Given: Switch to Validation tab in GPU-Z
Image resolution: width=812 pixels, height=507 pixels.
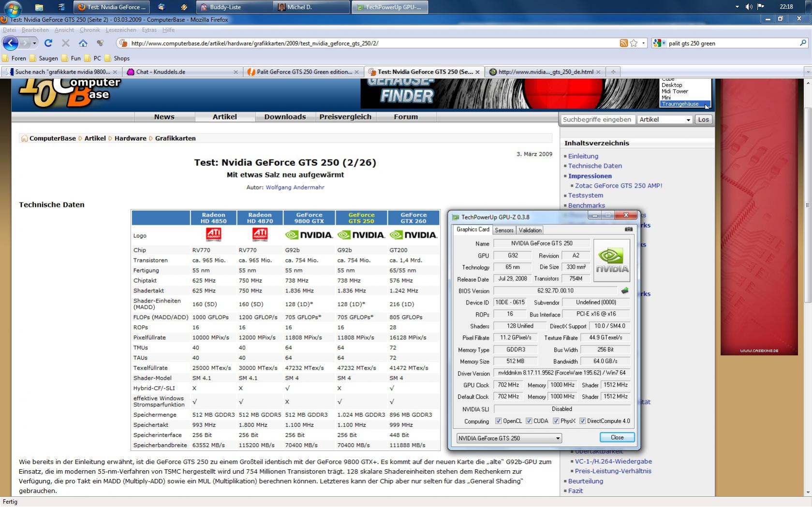Looking at the screenshot, I should pos(530,230).
